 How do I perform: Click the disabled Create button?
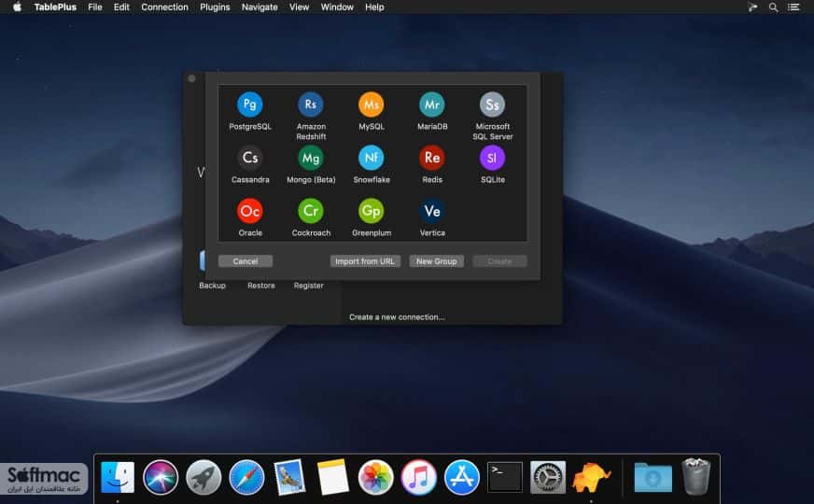click(500, 261)
